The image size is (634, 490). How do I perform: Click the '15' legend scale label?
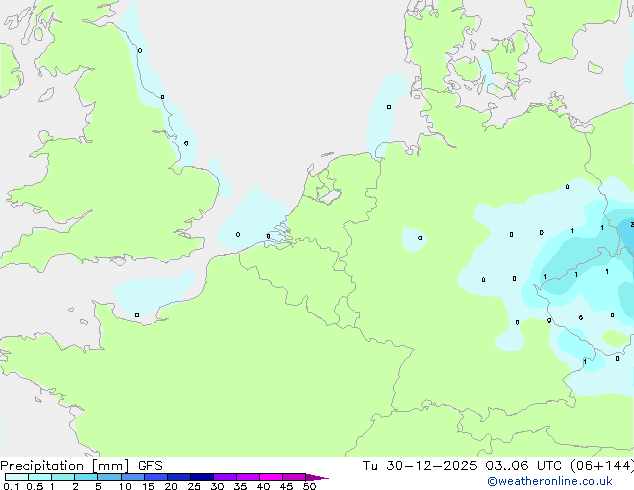[148, 486]
